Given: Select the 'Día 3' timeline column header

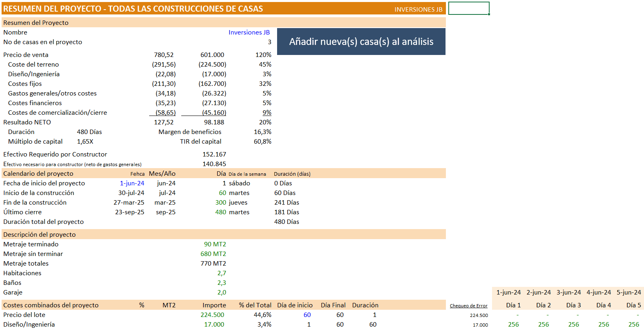Looking at the screenshot, I should click(573, 305).
